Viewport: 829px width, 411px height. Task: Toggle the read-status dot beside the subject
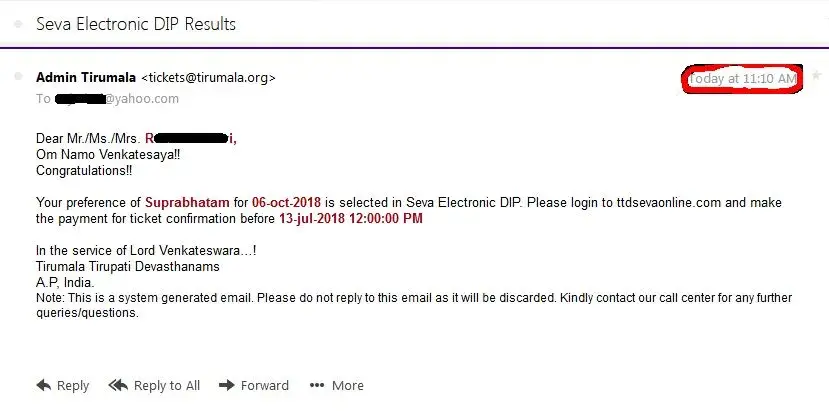pyautogui.click(x=19, y=23)
